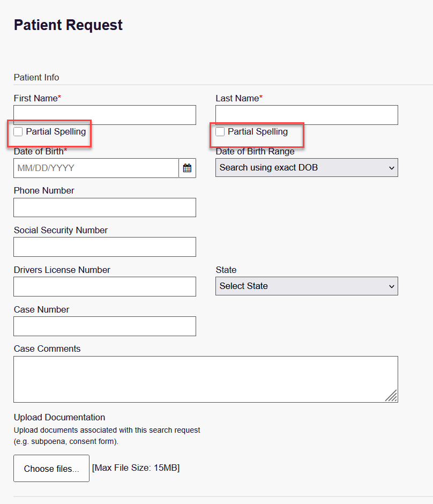Focus the Last Name input field
The height and width of the screenshot is (504, 433).
click(x=307, y=115)
